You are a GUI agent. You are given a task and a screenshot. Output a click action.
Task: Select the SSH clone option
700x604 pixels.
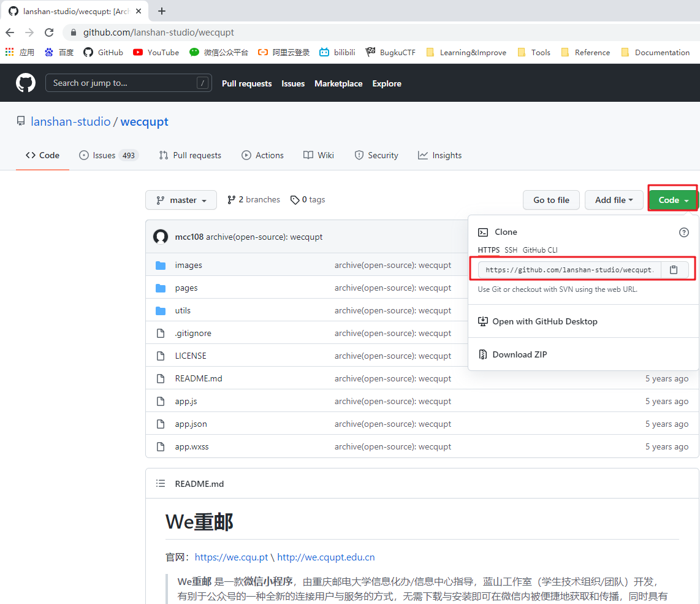point(511,250)
